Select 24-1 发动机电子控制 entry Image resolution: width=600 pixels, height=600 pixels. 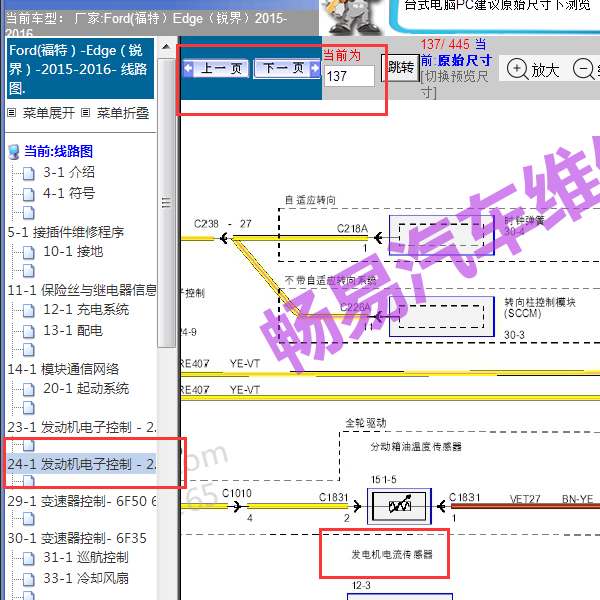coord(82,464)
